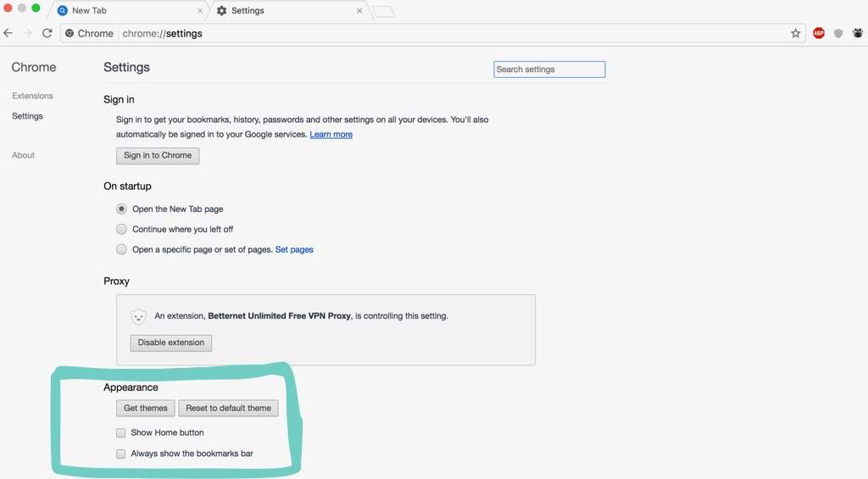Image resolution: width=868 pixels, height=479 pixels.
Task: Click the Get themes button
Action: pyautogui.click(x=146, y=408)
